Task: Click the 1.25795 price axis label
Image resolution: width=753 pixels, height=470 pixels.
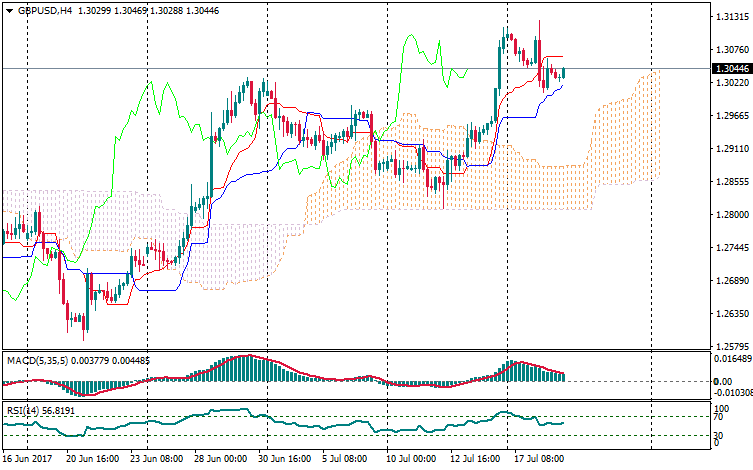Action: (x=731, y=346)
